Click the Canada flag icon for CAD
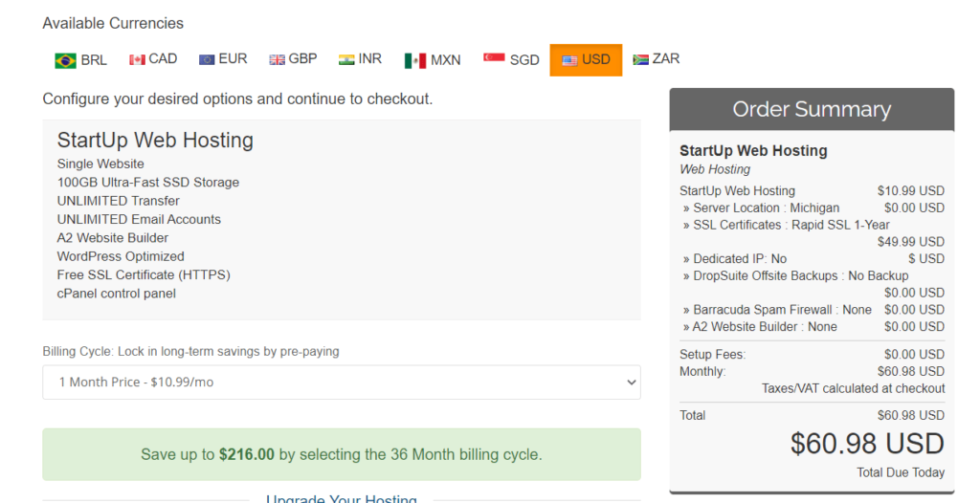The width and height of the screenshot is (980, 503). pos(137,60)
